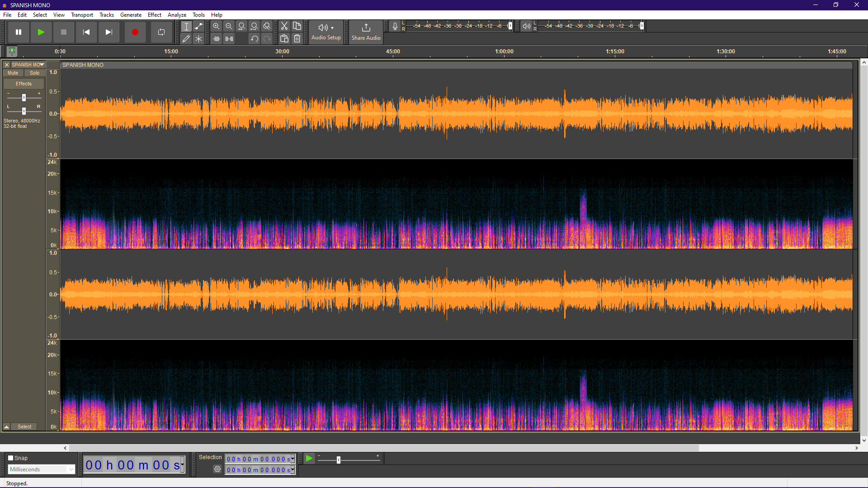Adjust the track pan slider
The width and height of the screenshot is (868, 488).
tap(24, 111)
